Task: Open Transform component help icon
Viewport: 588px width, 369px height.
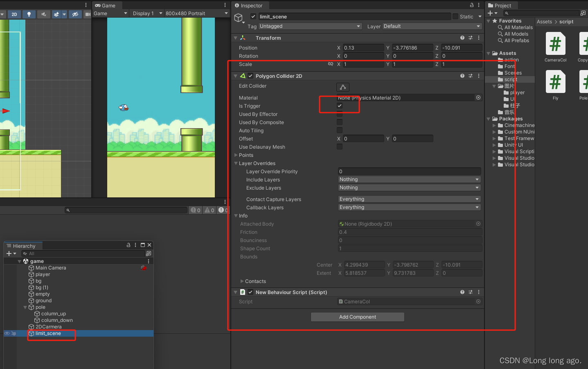Action: (x=462, y=38)
